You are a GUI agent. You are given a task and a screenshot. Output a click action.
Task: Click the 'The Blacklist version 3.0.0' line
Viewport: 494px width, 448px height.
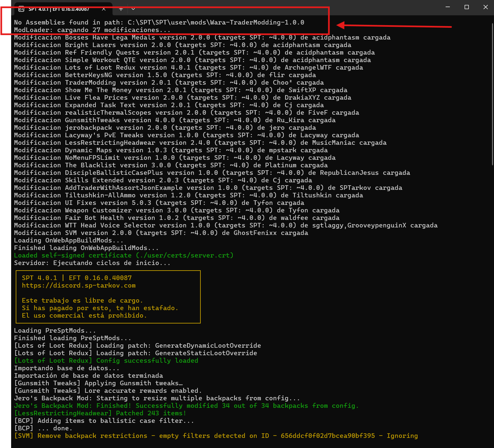coord(171,165)
